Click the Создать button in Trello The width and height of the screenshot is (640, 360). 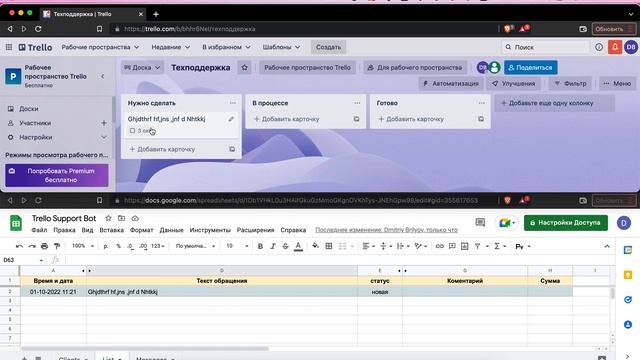click(328, 47)
